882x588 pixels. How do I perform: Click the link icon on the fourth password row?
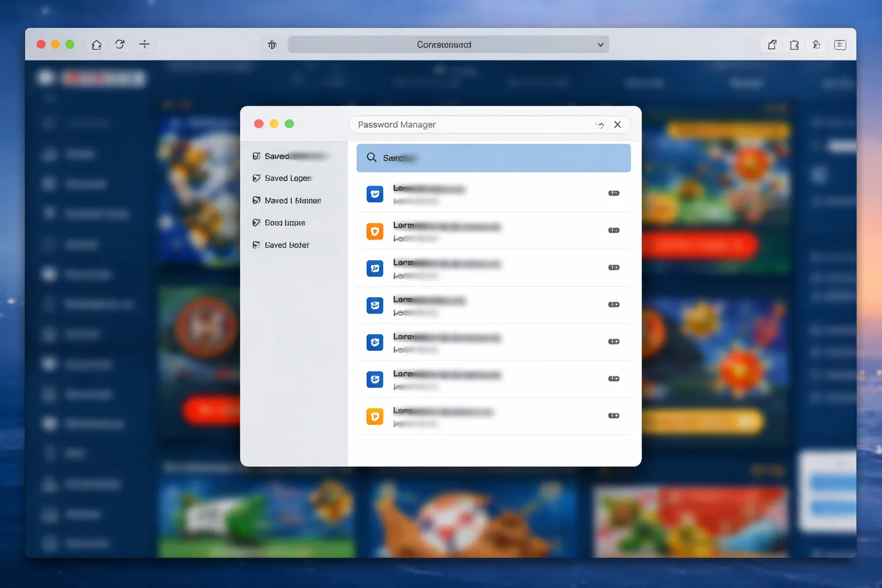coord(614,304)
